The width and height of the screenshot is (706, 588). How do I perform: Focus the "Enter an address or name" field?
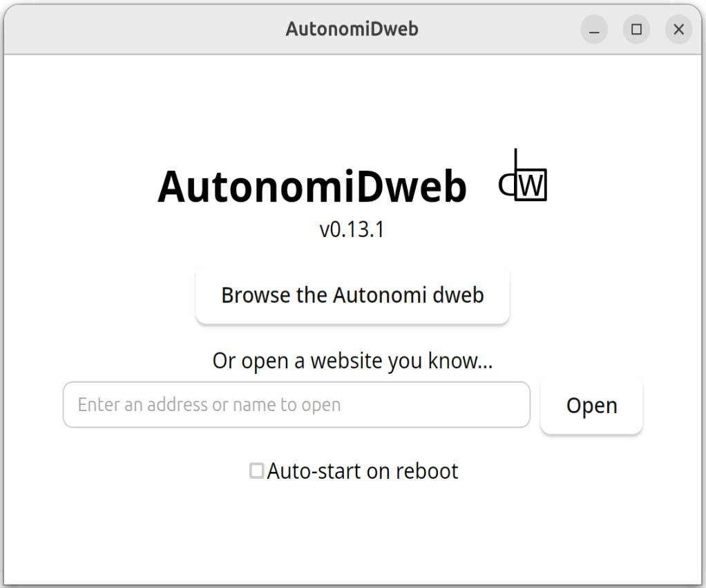296,404
